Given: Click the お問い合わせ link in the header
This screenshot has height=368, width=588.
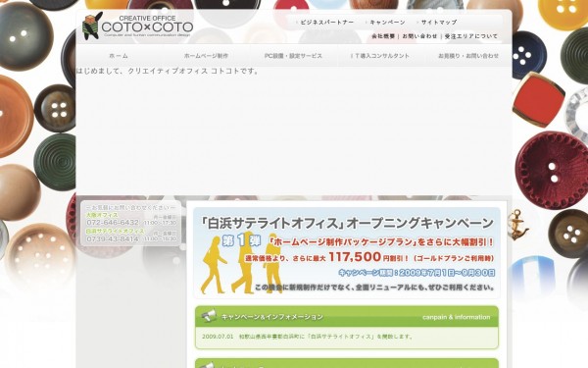Looking at the screenshot, I should pyautogui.click(x=419, y=36).
